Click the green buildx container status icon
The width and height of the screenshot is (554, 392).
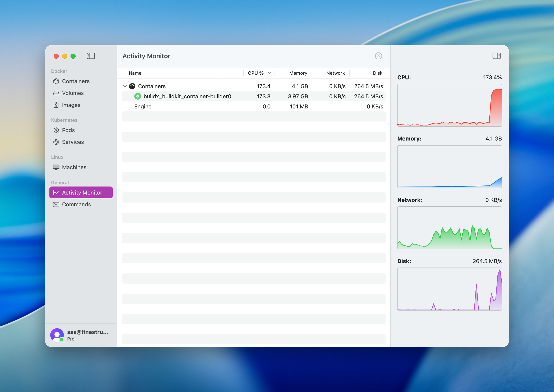click(138, 96)
